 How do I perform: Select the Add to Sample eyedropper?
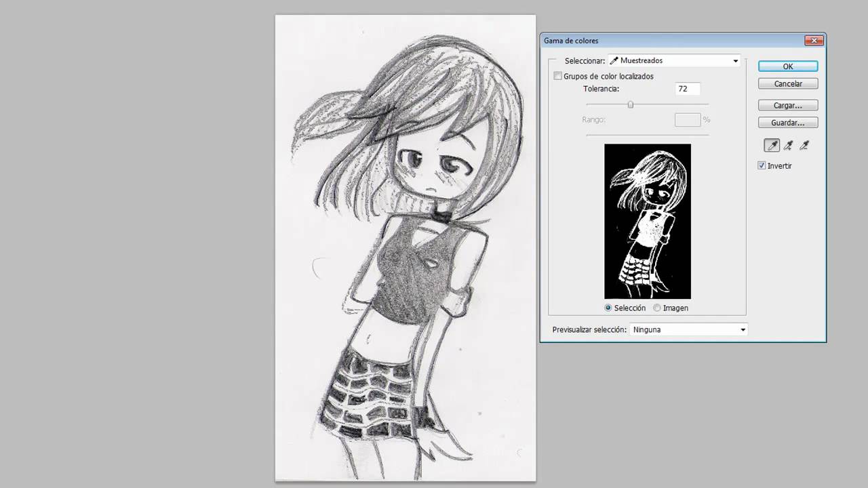pyautogui.click(x=788, y=145)
